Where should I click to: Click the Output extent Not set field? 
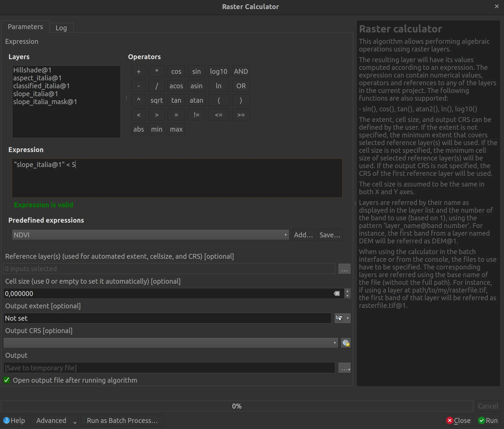(167, 318)
